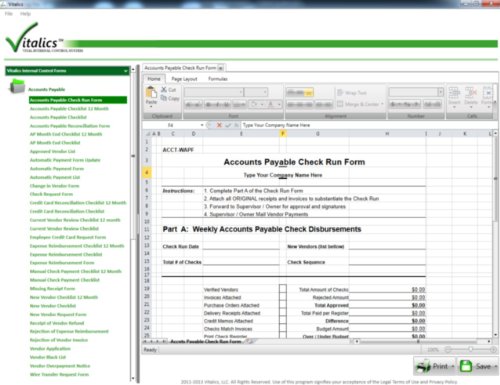The image size is (500, 385).
Task: Open the Name Box dropdown arrow
Action: coord(202,125)
